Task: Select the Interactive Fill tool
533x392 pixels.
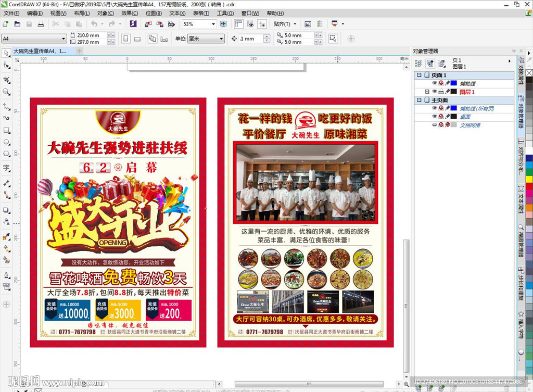Action: point(6,248)
